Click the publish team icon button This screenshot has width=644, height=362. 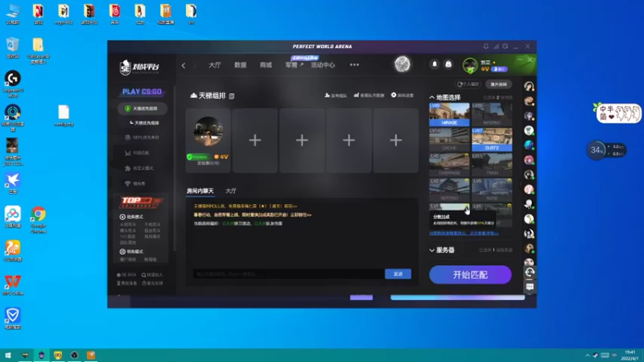click(x=336, y=95)
